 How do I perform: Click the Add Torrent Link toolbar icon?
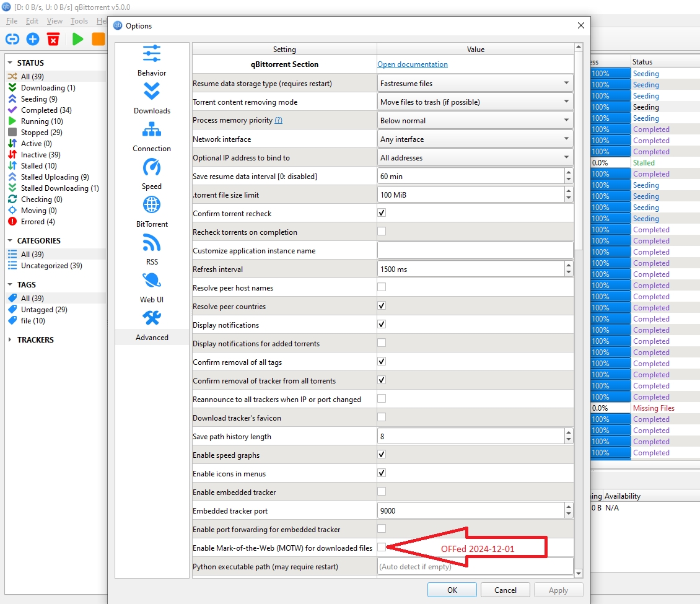(12, 39)
